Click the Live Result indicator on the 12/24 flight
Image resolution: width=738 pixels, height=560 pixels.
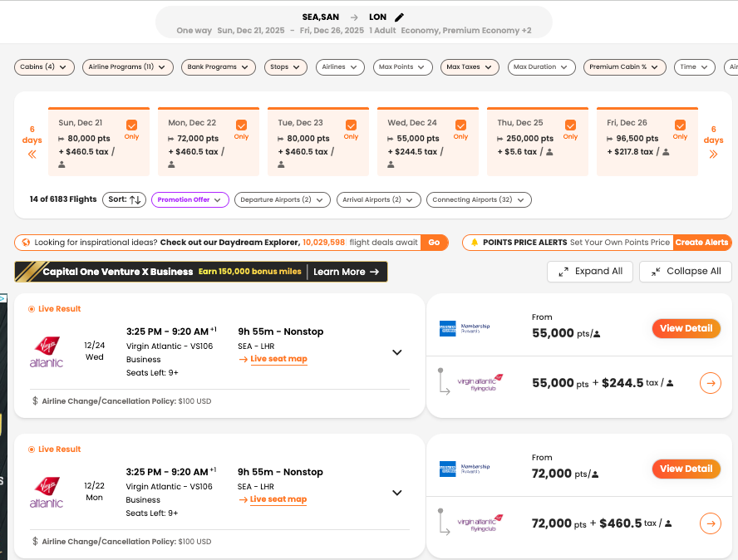pos(55,309)
